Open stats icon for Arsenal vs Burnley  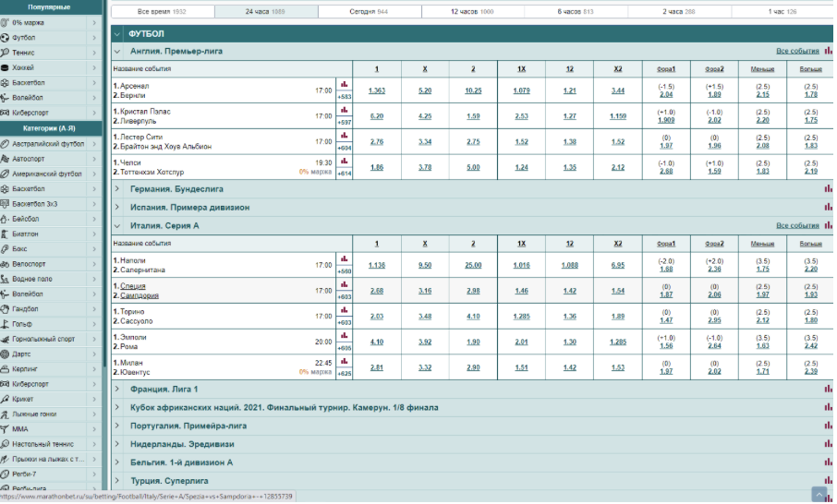pyautogui.click(x=345, y=84)
